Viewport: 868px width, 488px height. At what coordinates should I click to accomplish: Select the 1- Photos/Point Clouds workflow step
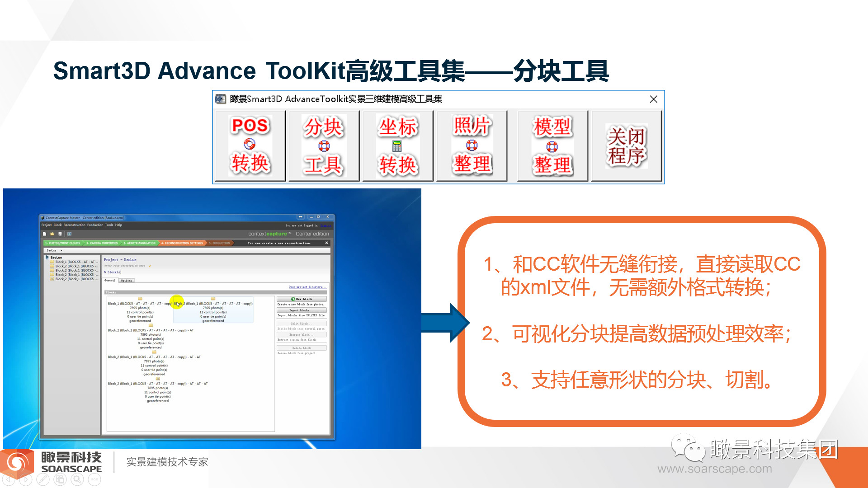click(62, 243)
